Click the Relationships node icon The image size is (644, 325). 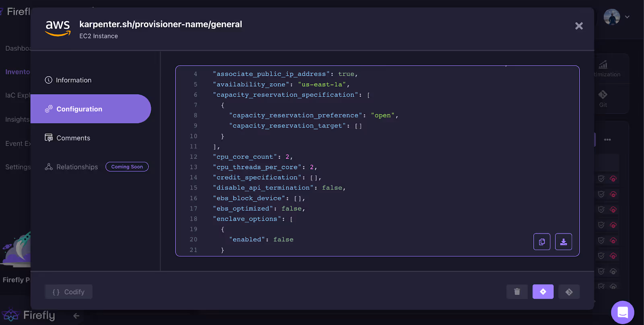49,167
